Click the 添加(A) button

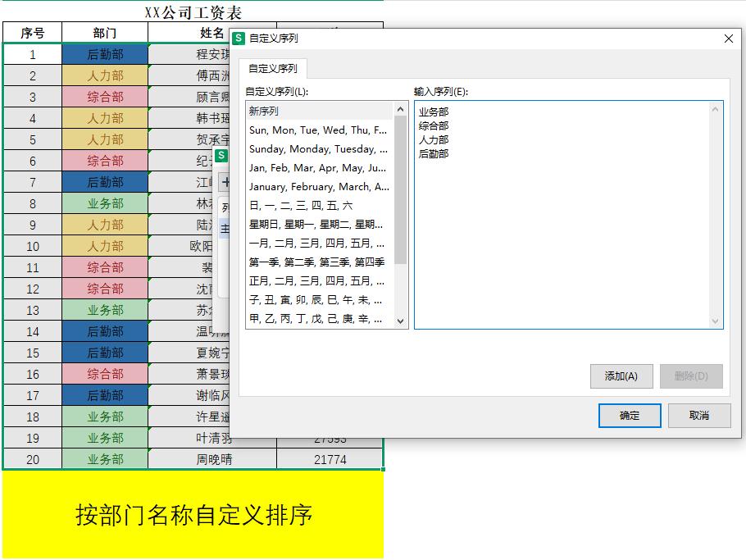[621, 376]
